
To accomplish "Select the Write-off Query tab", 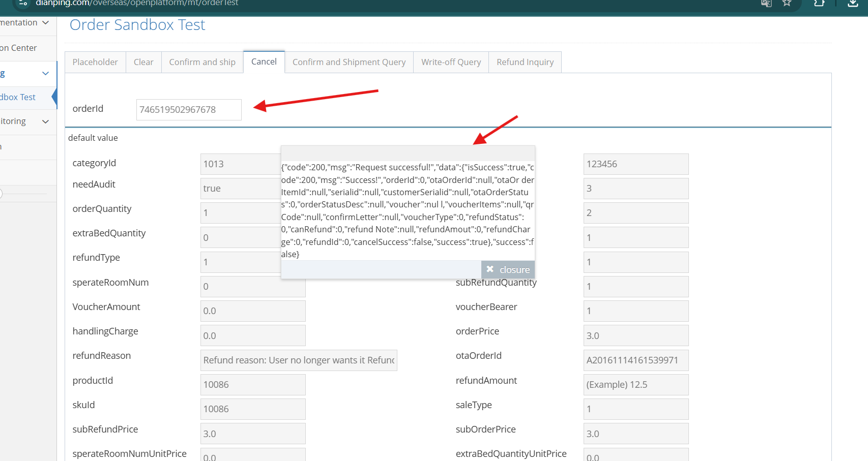I will tap(451, 62).
